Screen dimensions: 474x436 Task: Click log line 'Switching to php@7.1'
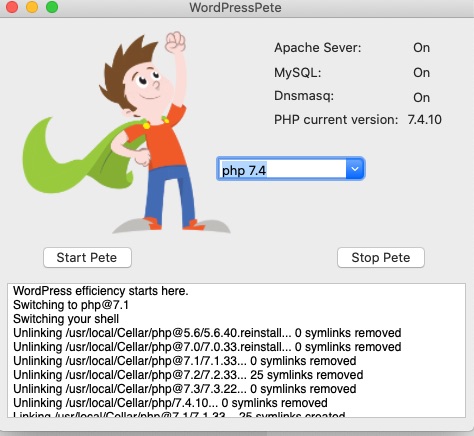click(71, 305)
